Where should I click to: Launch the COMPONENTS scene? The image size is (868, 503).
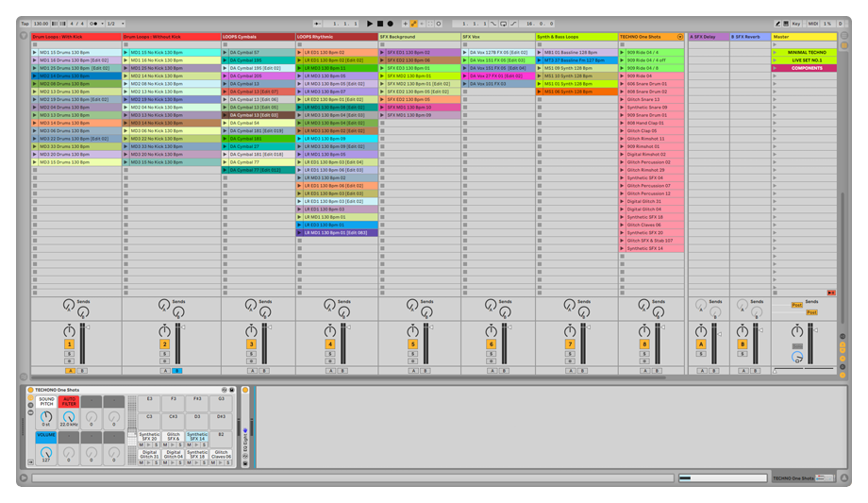[x=775, y=68]
